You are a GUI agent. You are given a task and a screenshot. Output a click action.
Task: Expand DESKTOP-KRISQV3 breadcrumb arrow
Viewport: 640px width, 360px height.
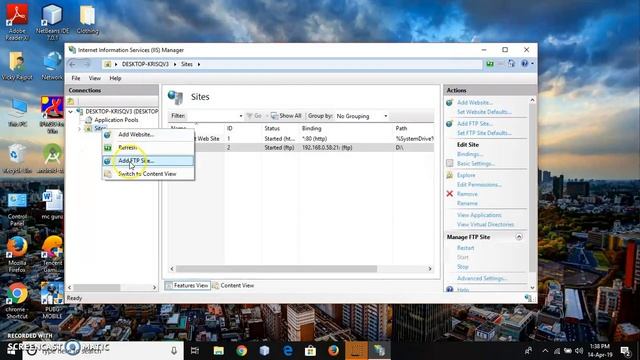click(x=175, y=64)
